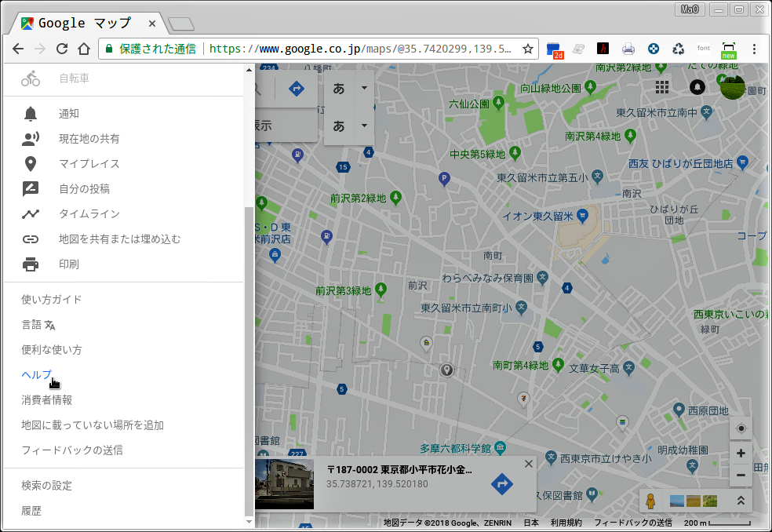Click the フィードバックの送信 link in map footer
772x532 pixels.
(632, 523)
